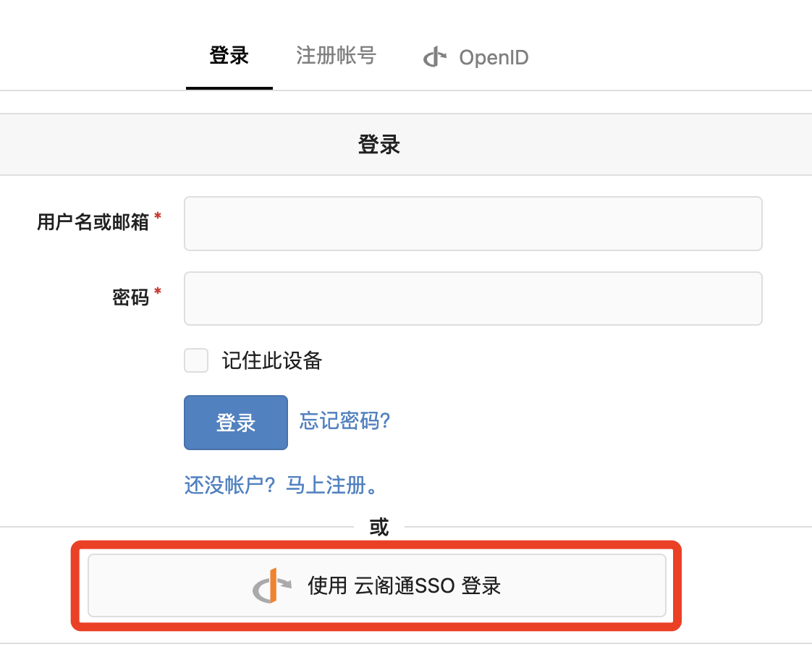Viewport: 812px width, 660px height.
Task: Click the 用户名或邮箱 field label
Action: pos(93,222)
